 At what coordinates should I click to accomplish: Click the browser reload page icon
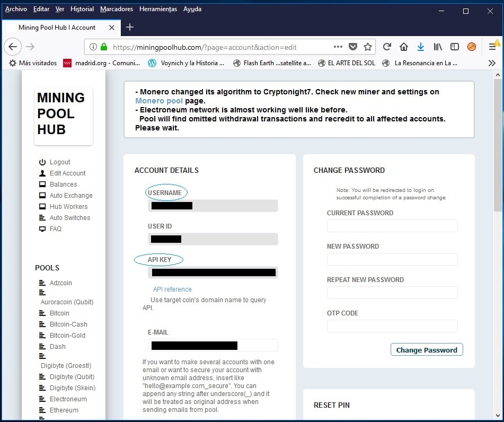[x=387, y=47]
